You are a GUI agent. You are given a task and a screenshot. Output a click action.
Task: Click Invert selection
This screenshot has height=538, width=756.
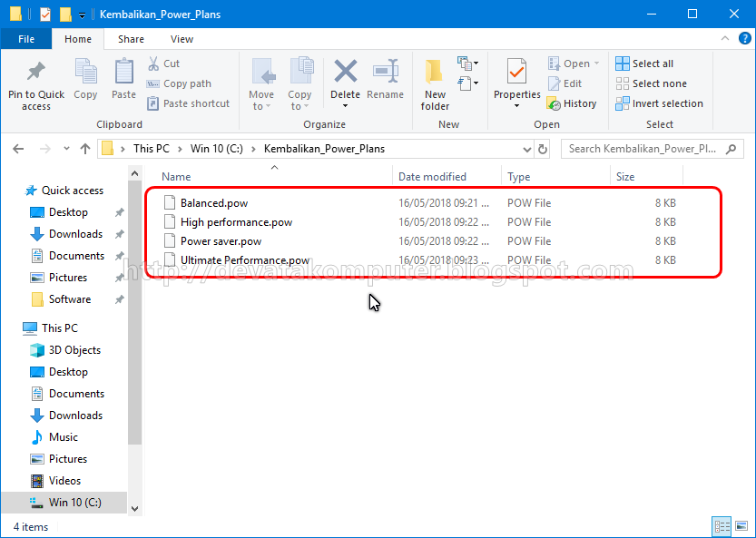[x=659, y=103]
